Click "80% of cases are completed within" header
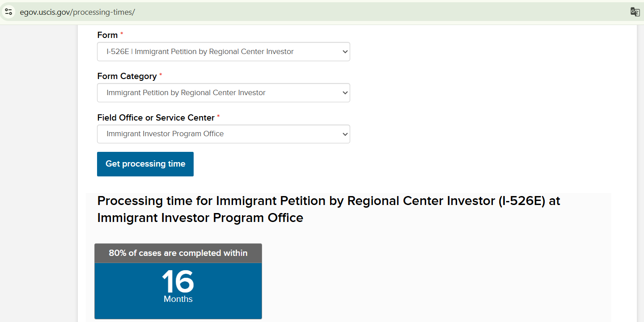 178,253
